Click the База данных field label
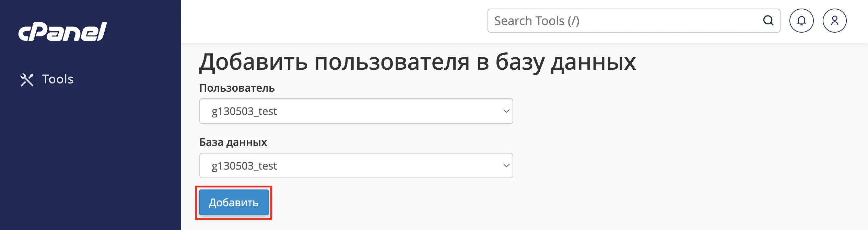 click(234, 142)
